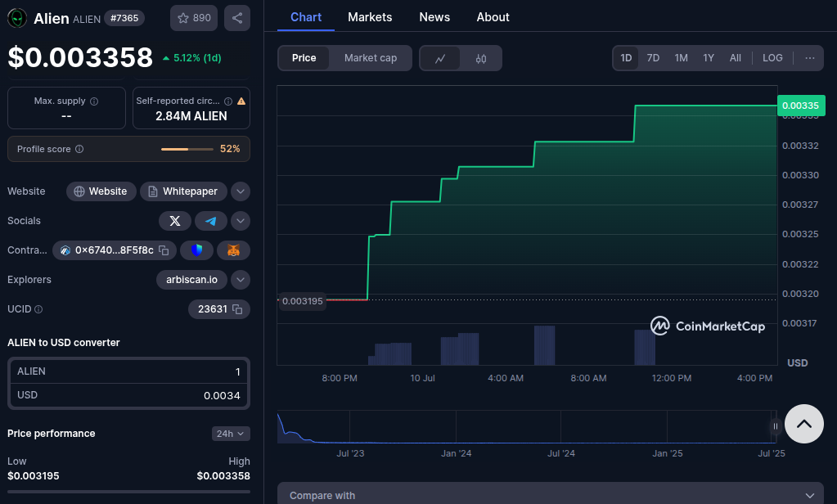Copy the contract address 0x6740...8F5f8c
The height and width of the screenshot is (504, 837).
coord(164,250)
